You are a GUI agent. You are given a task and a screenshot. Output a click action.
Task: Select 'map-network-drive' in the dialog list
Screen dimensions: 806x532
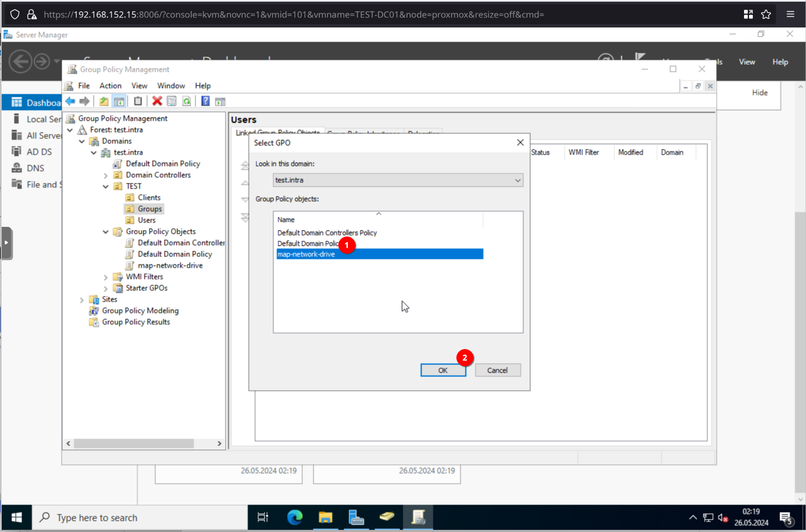click(380, 254)
